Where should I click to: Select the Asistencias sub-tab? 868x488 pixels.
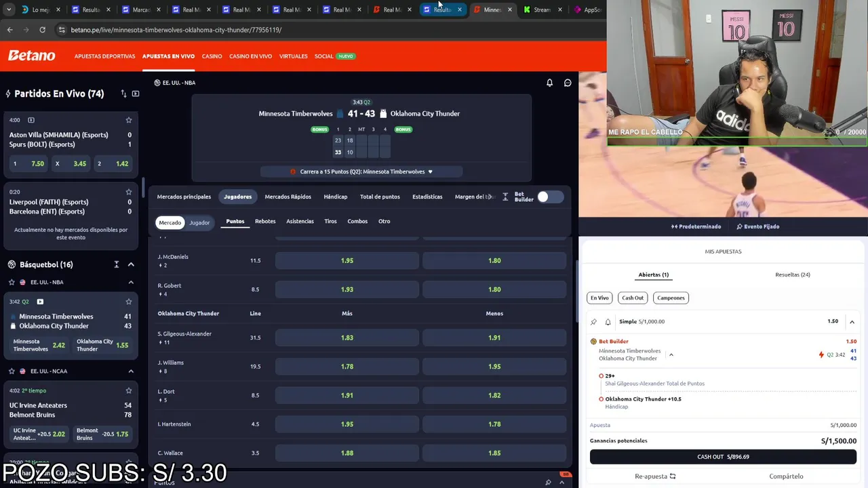pyautogui.click(x=300, y=221)
